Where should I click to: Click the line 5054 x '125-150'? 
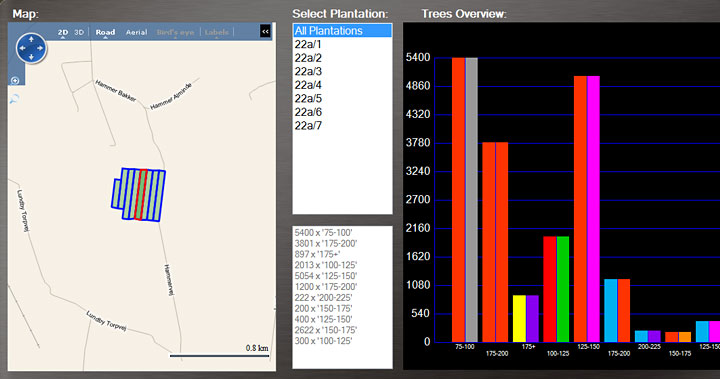pos(326,276)
